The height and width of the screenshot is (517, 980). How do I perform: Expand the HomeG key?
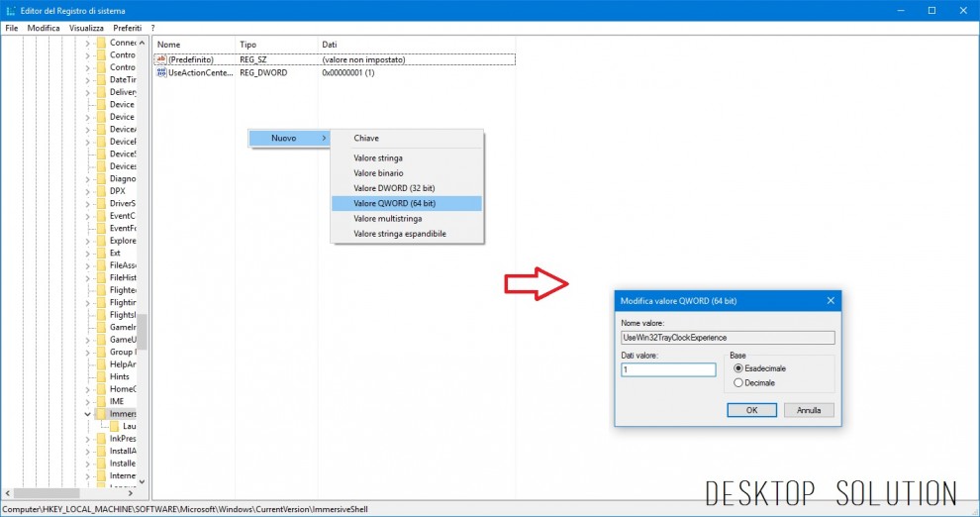[87, 389]
